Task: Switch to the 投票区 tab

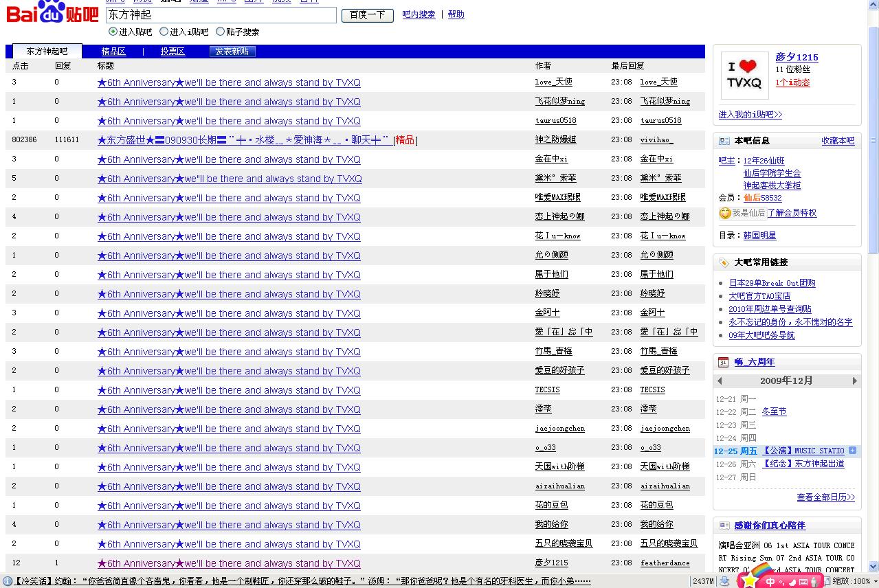Action: (173, 52)
